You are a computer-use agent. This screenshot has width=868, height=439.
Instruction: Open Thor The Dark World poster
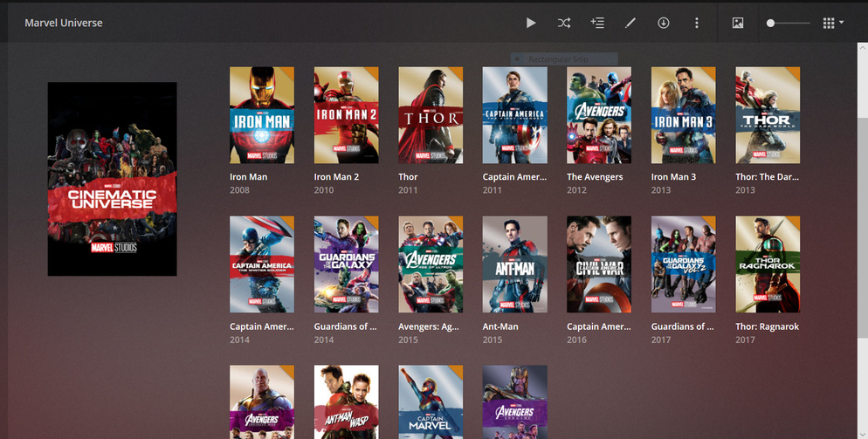click(x=768, y=115)
